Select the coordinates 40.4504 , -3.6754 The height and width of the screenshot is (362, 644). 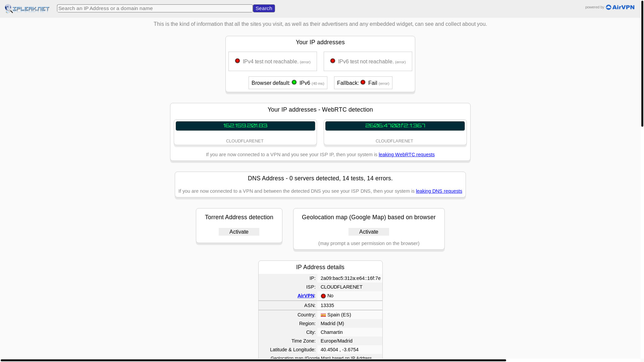pos(339,350)
